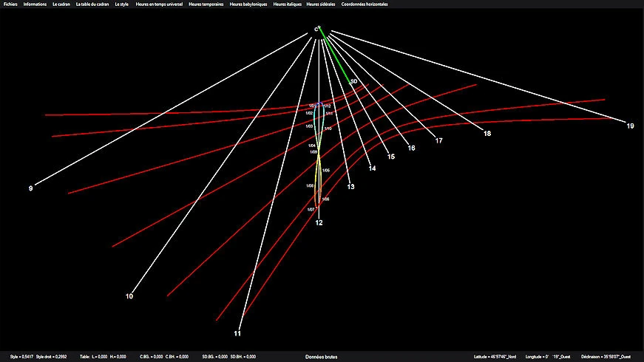Click the hour 12 label on dial
The image size is (644, 362).
click(319, 222)
